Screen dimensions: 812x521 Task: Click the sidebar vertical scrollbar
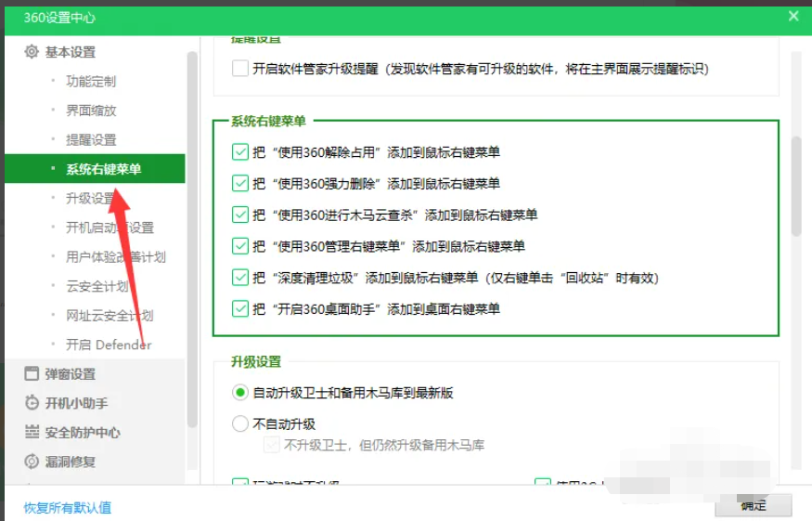click(192, 239)
